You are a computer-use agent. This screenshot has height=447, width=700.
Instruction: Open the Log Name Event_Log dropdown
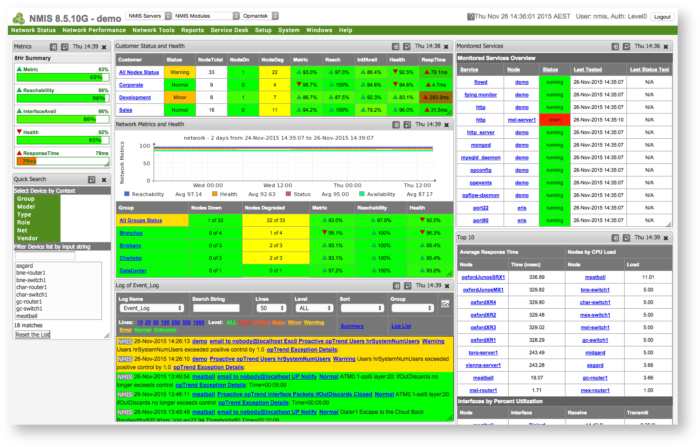coord(151,308)
